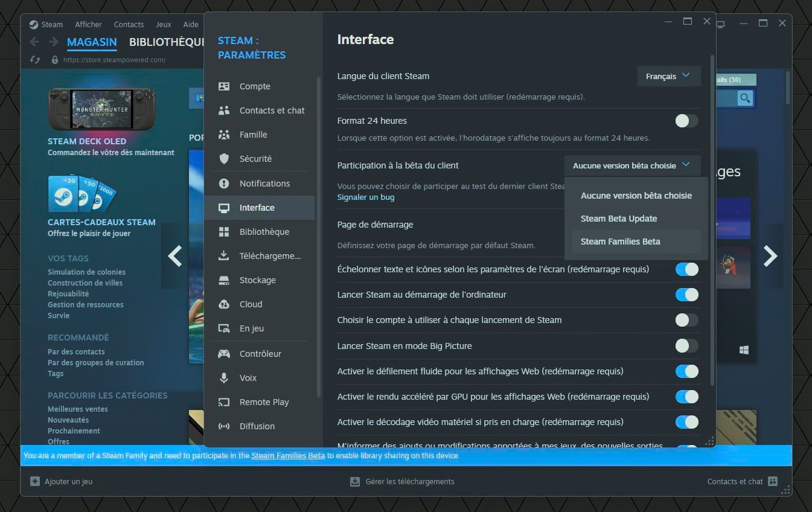This screenshot has height=512, width=812.
Task: Turn on Big Picture mode launch toggle
Action: pos(686,346)
